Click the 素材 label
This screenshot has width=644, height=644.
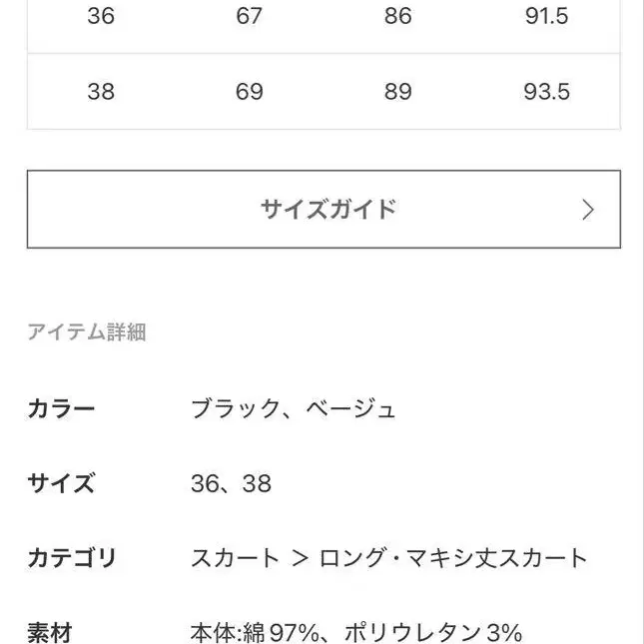tap(50, 632)
